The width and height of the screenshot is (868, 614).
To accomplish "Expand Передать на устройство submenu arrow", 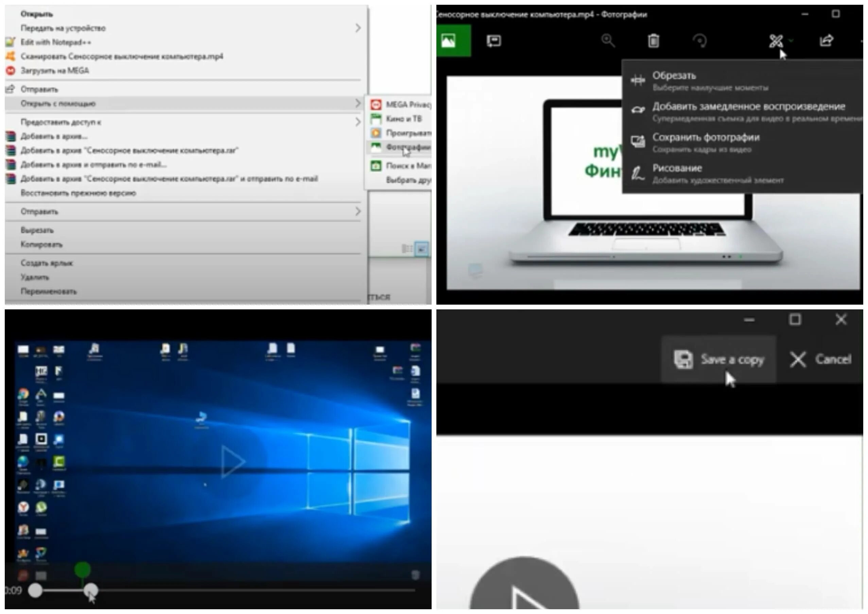I will [x=357, y=28].
